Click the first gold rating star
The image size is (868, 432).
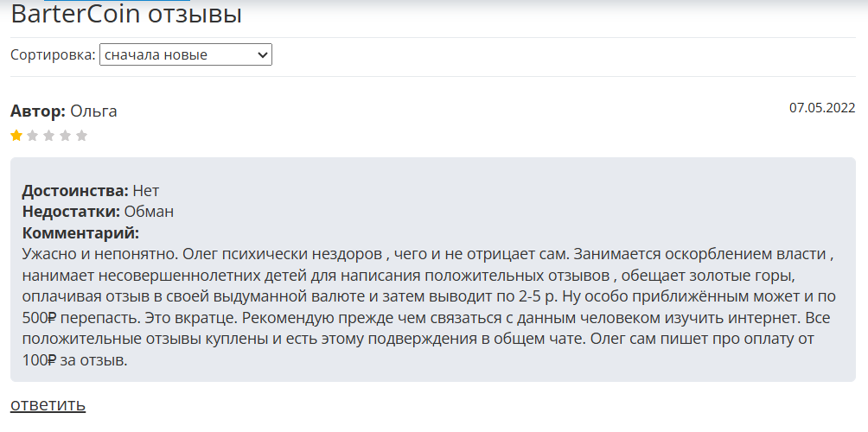[16, 136]
